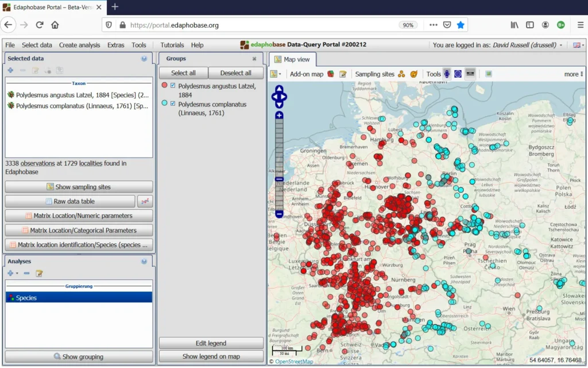Open the Tools menu in menu bar
This screenshot has height=368, width=588.
point(139,45)
